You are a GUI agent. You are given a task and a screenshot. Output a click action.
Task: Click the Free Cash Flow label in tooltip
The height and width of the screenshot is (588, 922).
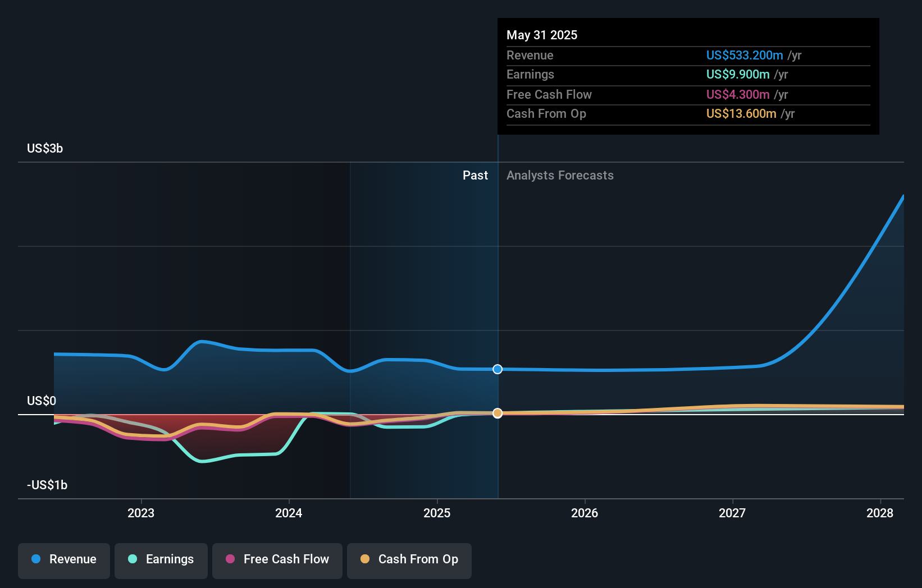(549, 94)
